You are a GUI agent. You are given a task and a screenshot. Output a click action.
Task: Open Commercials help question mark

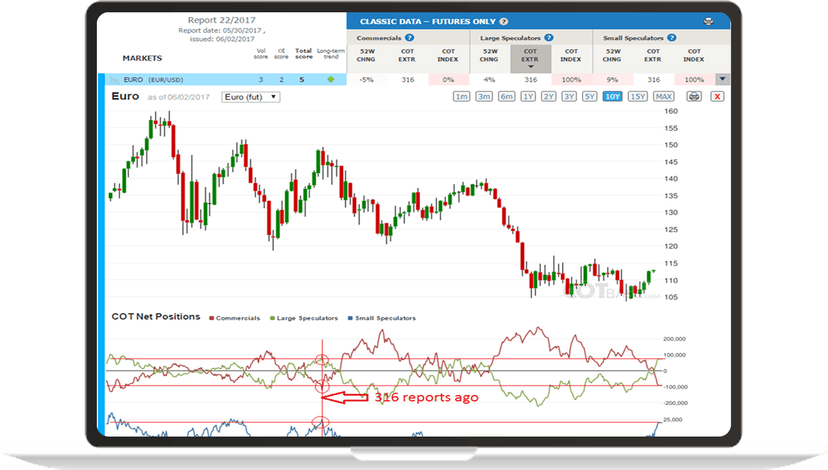[409, 38]
